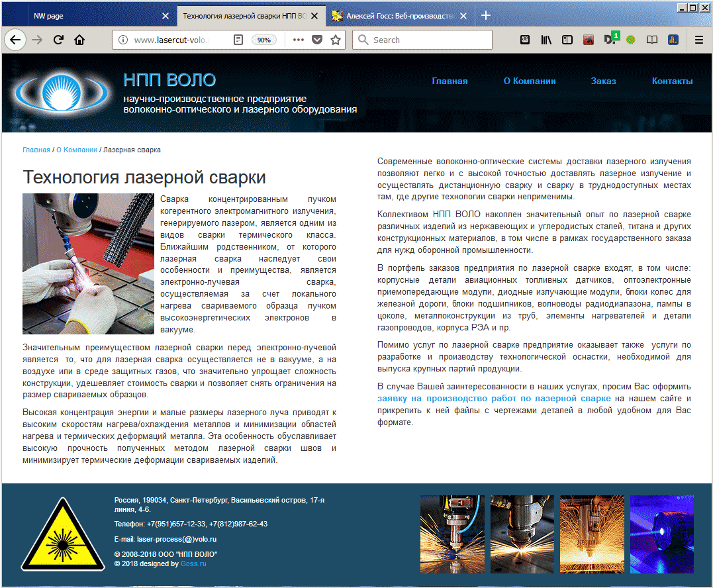Viewport: 713px width, 588px height.
Task: Close the Алексей Госс tab
Action: click(463, 16)
